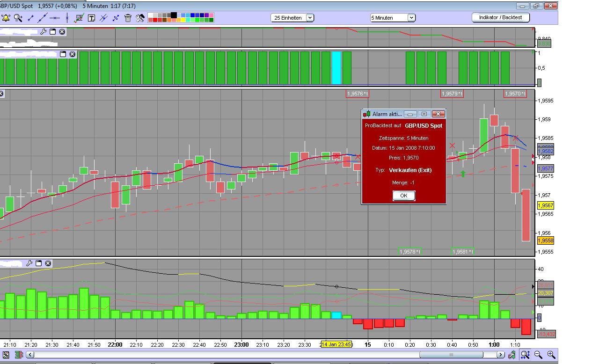Zoom in with the plus magnifier

click(551, 355)
